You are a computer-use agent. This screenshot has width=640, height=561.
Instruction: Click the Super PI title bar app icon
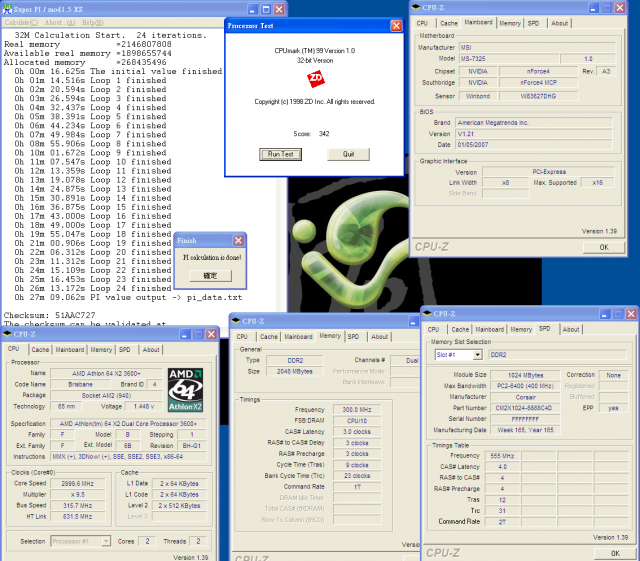[7, 9]
